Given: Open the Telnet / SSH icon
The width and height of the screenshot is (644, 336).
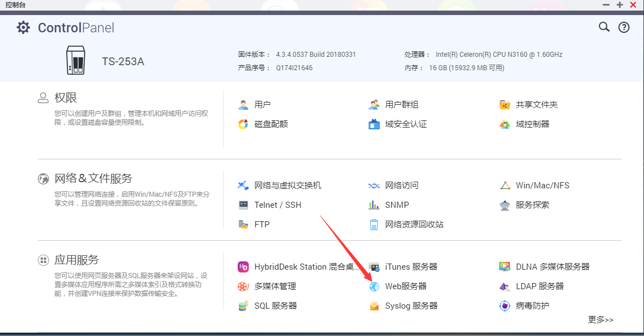Looking at the screenshot, I should coord(243,205).
